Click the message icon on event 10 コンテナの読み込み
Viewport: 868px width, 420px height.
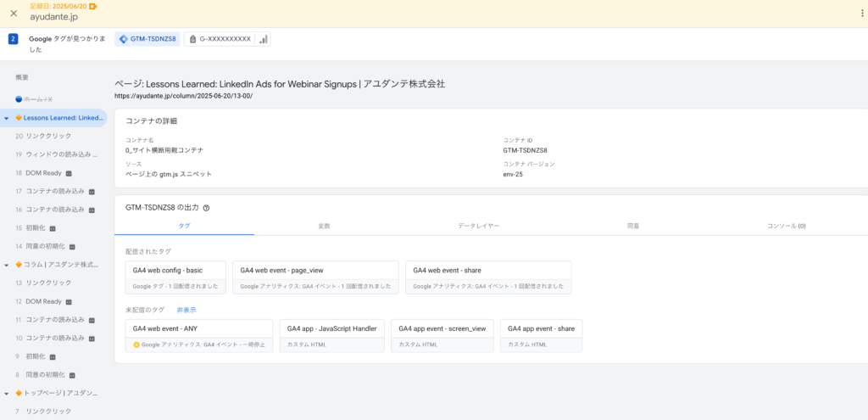tap(92, 338)
